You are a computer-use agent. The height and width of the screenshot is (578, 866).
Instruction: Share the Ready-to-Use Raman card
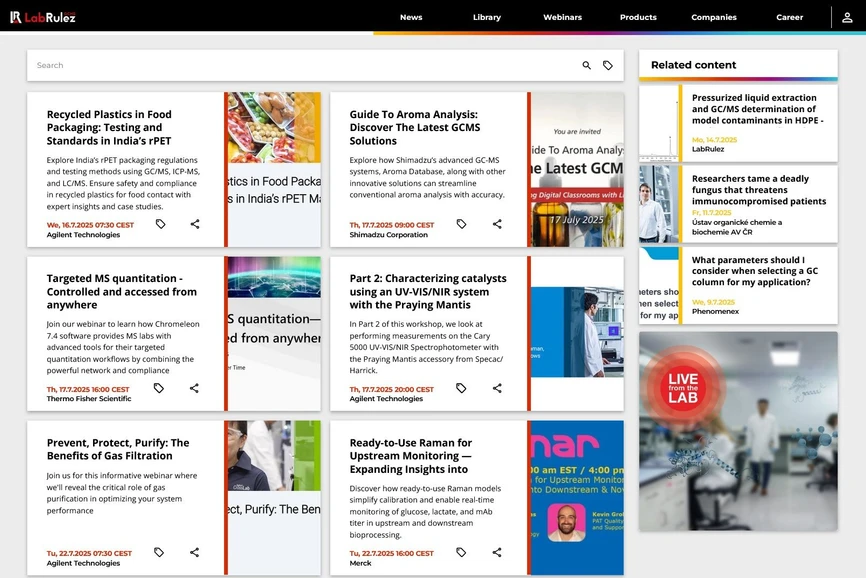[x=497, y=552]
